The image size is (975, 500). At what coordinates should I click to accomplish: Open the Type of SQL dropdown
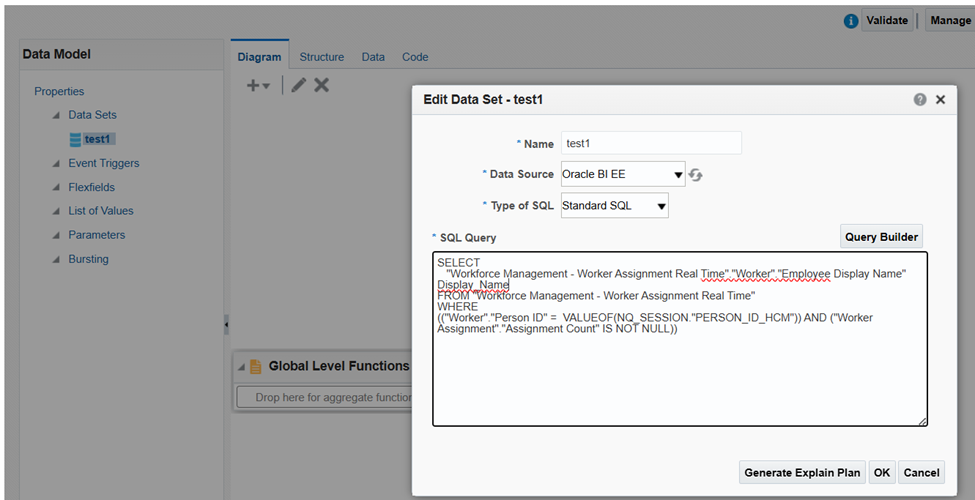pos(614,205)
